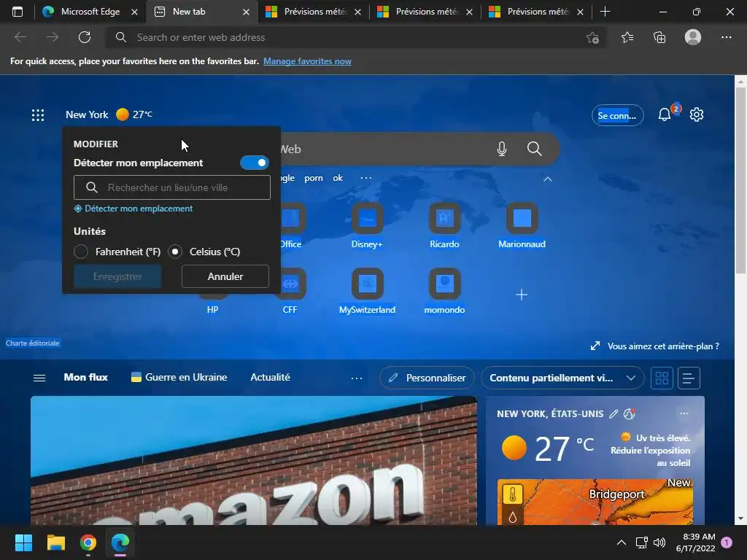Expand Contenu partiellement visible dropdown
The height and width of the screenshot is (560, 747).
pyautogui.click(x=562, y=378)
